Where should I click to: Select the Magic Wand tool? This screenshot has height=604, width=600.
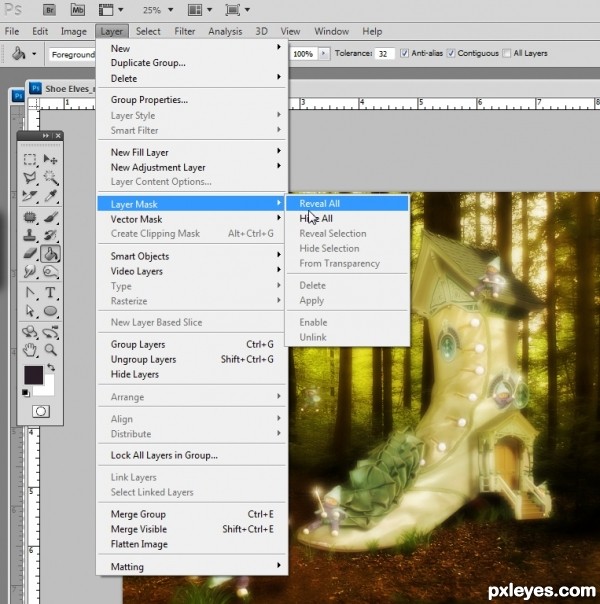[x=50, y=178]
